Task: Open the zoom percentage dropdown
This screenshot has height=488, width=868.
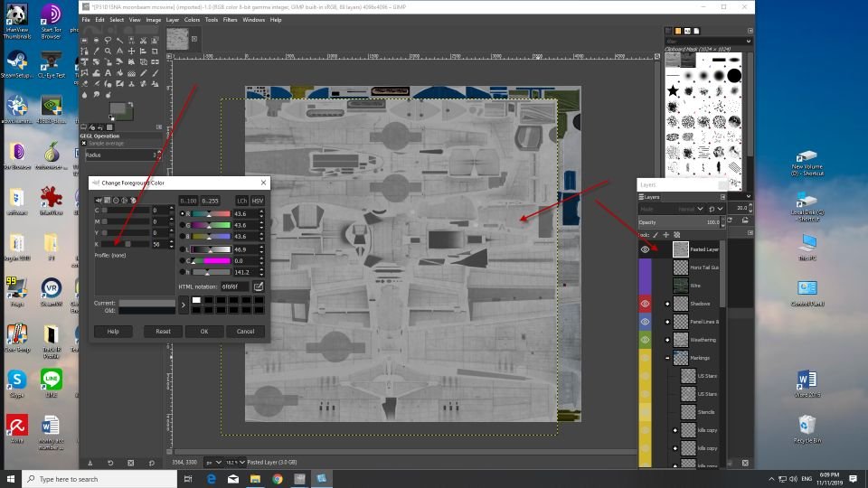Action: coord(235,462)
